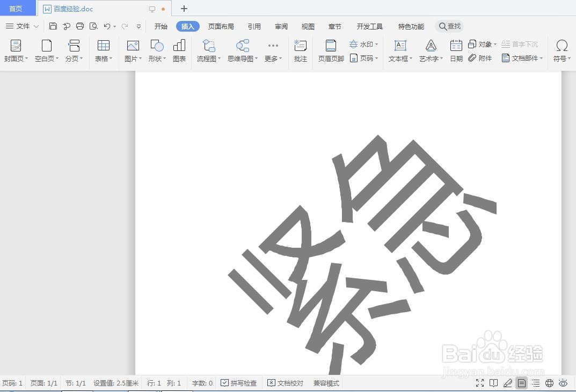Expand quick access toolbar customize arrow
The height and width of the screenshot is (392, 576).
point(138,26)
